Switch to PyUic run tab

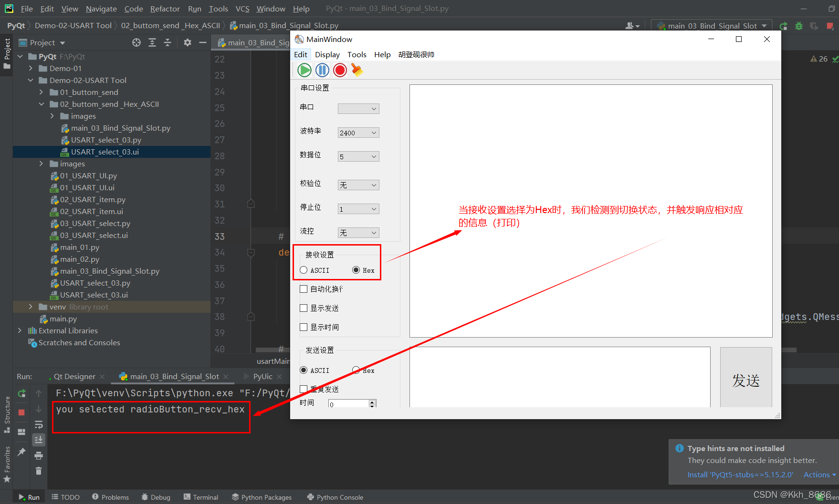(262, 376)
